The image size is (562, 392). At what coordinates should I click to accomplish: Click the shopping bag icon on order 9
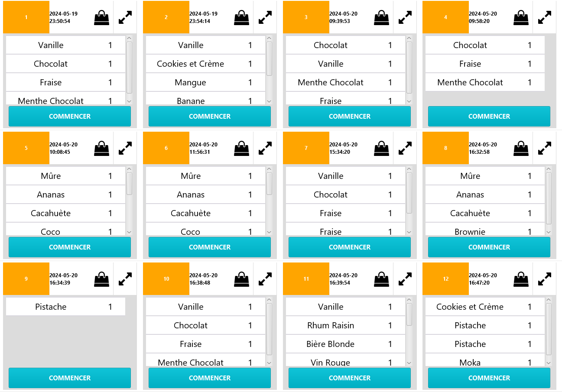(102, 279)
